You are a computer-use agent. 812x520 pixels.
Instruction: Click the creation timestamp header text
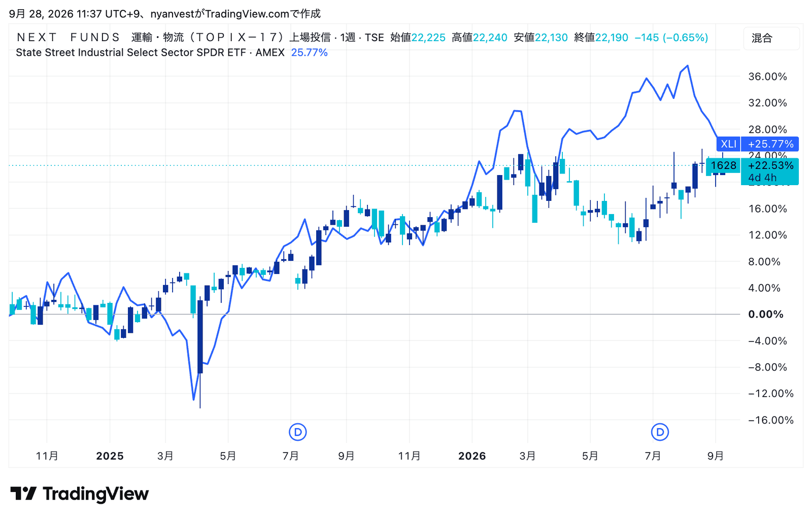(165, 14)
